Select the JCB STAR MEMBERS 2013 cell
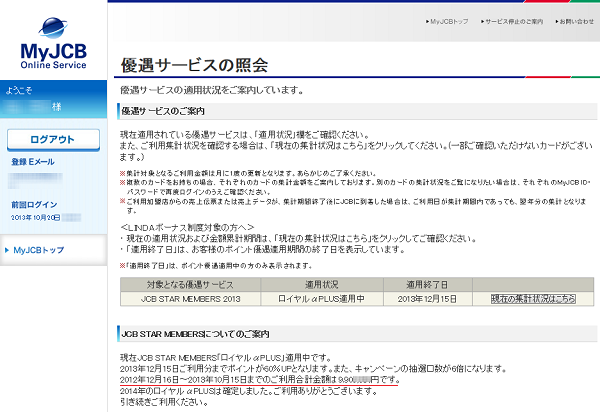 click(x=191, y=299)
